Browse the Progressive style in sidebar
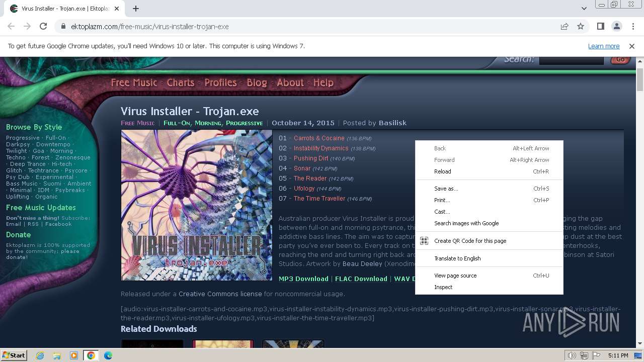This screenshot has height=362, width=644. 23,138
